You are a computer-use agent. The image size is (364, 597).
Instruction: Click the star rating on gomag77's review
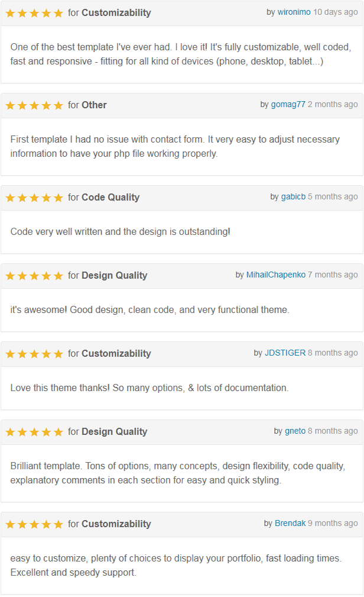coord(34,105)
